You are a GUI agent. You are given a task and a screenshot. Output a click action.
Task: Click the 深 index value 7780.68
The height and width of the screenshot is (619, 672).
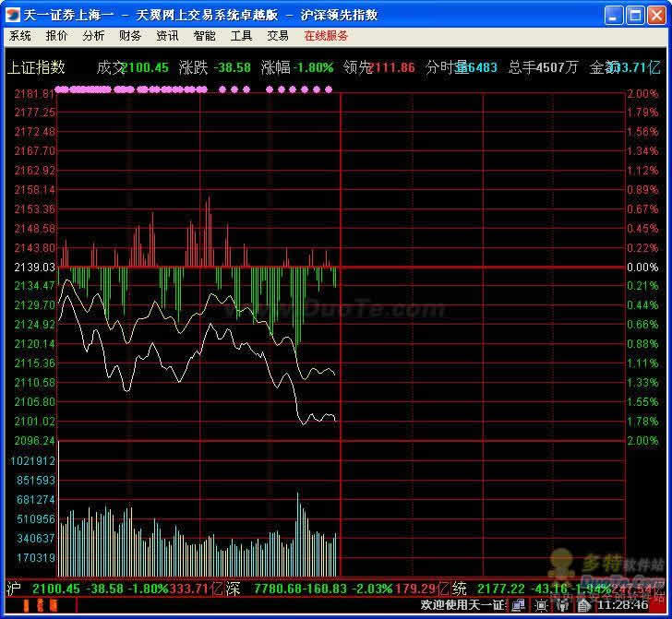coord(279,589)
